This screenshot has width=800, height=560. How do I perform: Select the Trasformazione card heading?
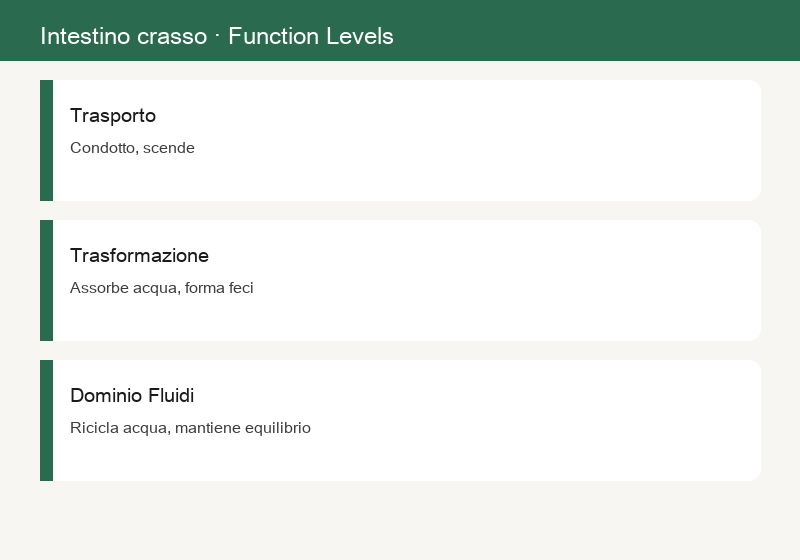[139, 256]
